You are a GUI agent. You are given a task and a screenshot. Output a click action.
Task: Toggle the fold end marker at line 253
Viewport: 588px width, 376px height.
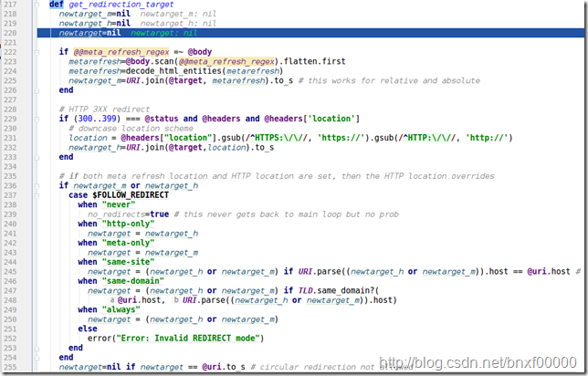[37, 349]
